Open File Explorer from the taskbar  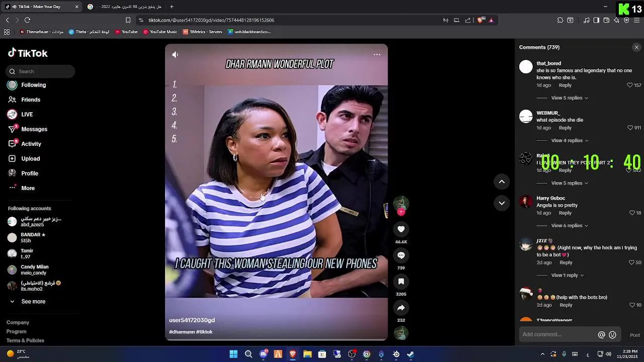(x=307, y=354)
